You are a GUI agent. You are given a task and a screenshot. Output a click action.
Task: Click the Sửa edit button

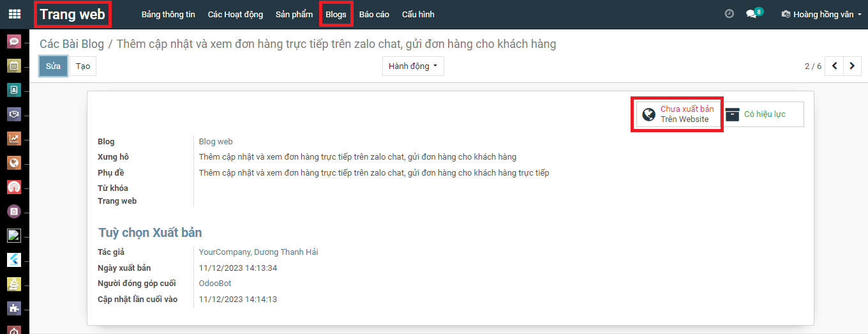coord(53,66)
